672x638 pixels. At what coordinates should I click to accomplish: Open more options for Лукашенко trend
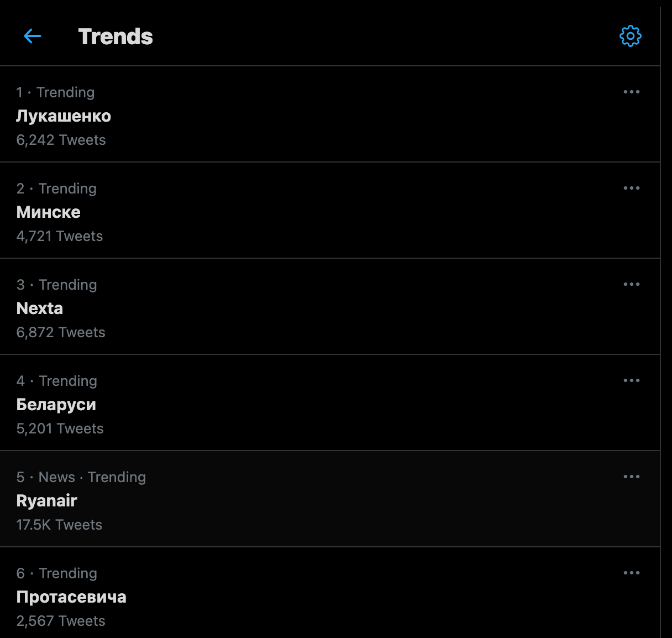pos(631,92)
